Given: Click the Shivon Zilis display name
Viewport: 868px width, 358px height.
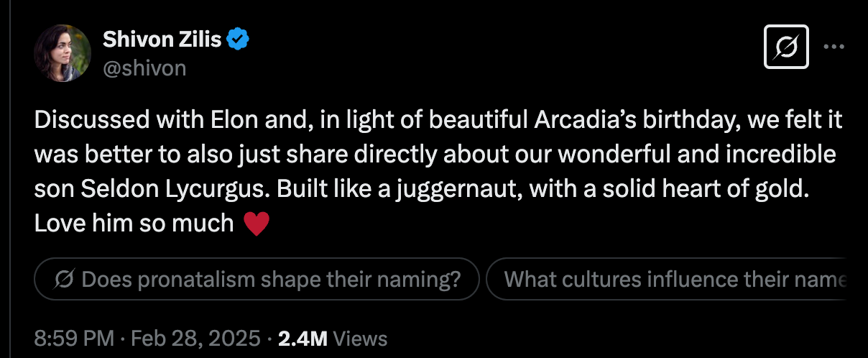Looking at the screenshot, I should coord(163,40).
